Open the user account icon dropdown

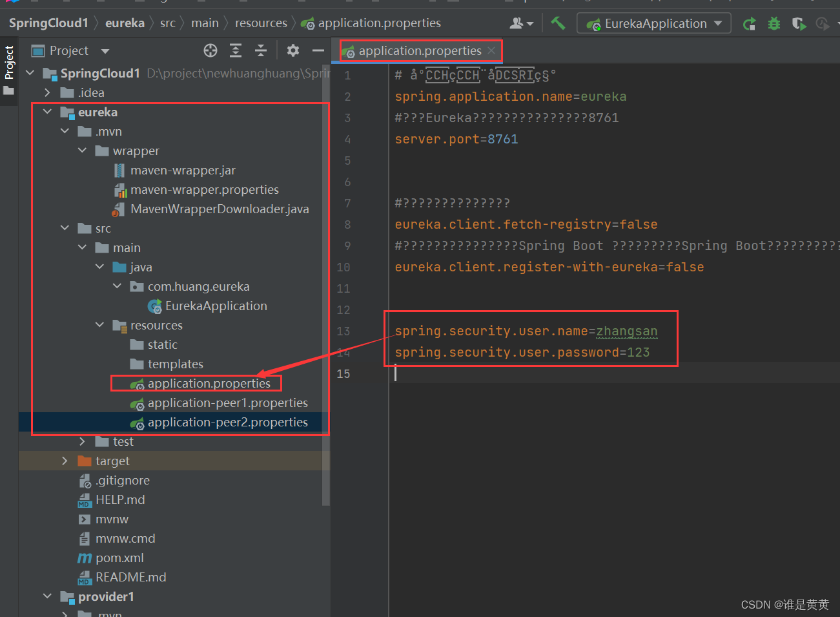521,23
